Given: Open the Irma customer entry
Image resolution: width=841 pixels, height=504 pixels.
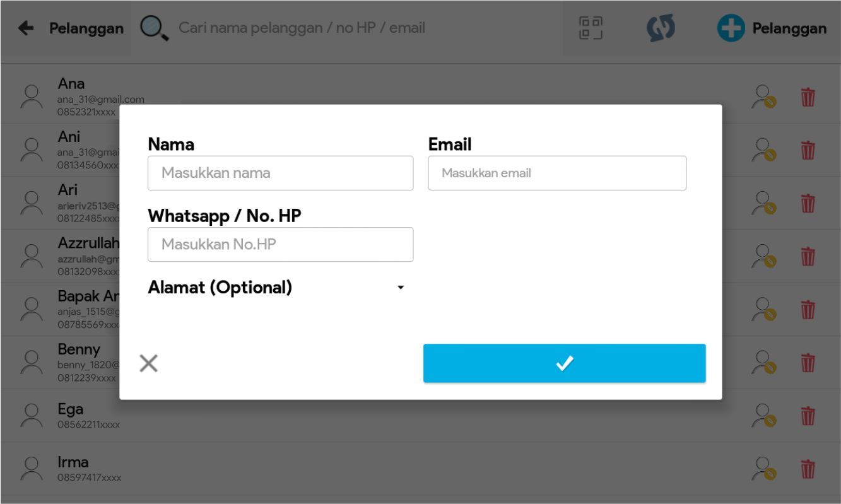Looking at the screenshot, I should [379, 469].
